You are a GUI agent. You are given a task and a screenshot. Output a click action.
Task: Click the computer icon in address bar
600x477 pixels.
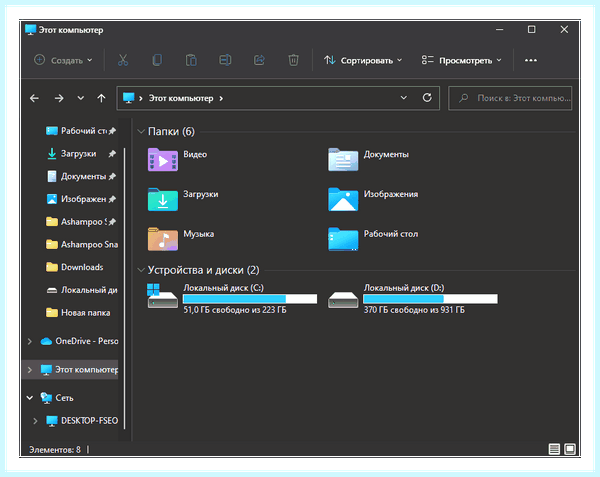(128, 98)
